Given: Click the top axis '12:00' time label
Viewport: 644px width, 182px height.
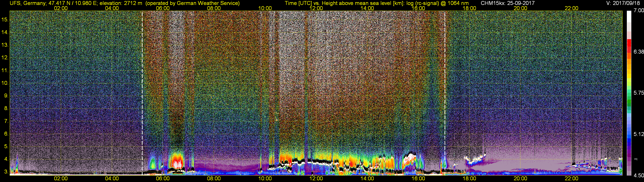Looking at the screenshot, I should 316,8.
